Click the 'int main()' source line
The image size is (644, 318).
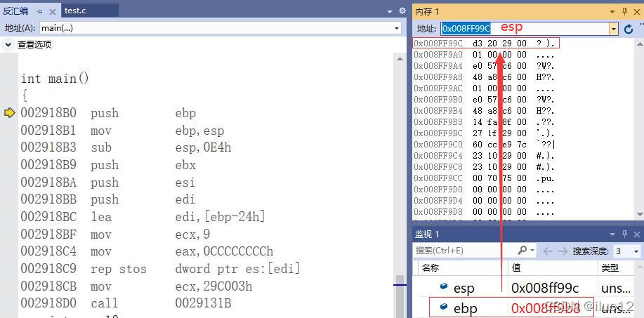point(55,78)
